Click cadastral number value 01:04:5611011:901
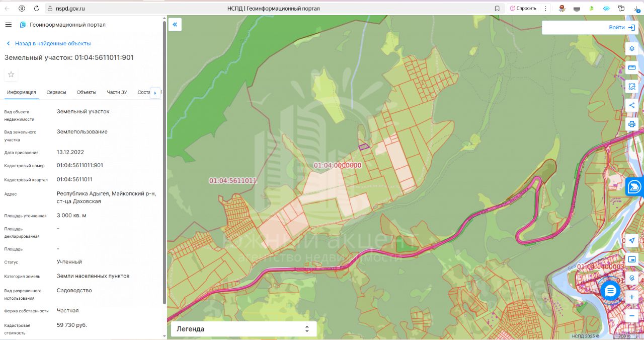Image resolution: width=644 pixels, height=340 pixels. pos(80,165)
